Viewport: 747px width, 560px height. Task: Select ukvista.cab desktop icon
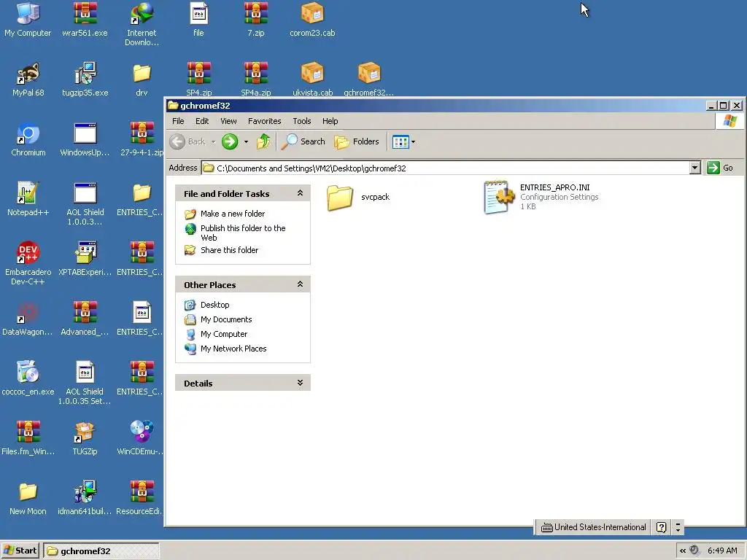pyautogui.click(x=312, y=79)
